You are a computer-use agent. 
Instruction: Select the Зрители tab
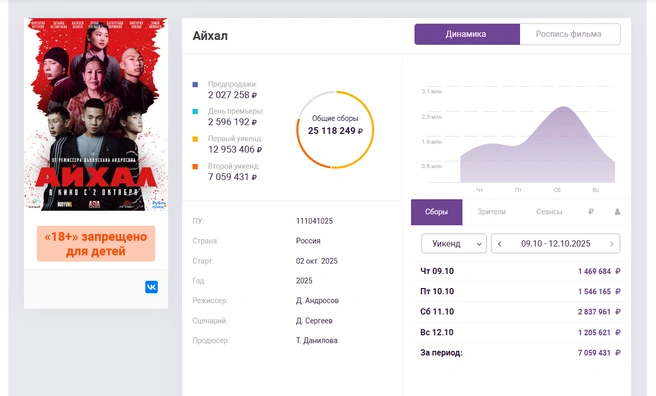pyautogui.click(x=492, y=212)
